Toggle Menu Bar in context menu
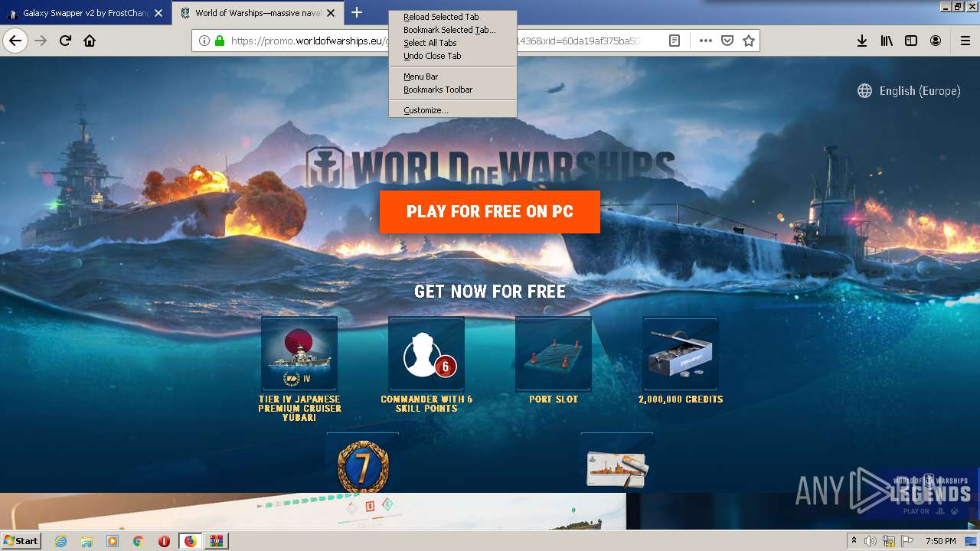The image size is (980, 551). 452,77
